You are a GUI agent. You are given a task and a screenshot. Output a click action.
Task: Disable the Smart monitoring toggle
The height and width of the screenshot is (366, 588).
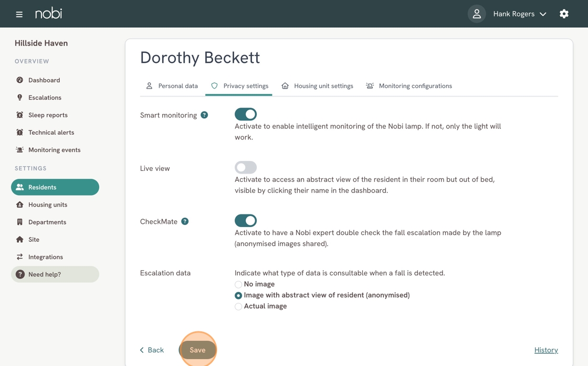click(246, 114)
